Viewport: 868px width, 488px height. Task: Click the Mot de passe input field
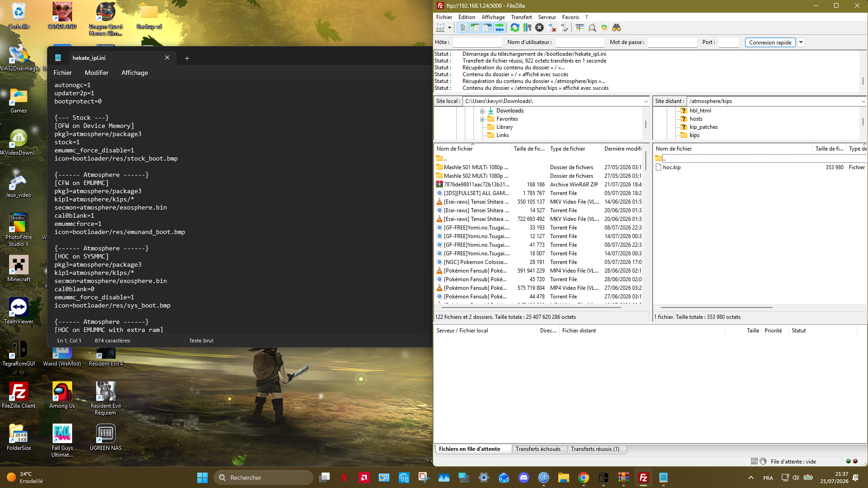[x=672, y=42]
